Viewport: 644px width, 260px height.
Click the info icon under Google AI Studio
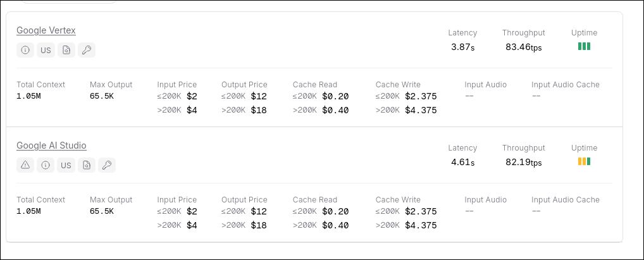coord(46,166)
